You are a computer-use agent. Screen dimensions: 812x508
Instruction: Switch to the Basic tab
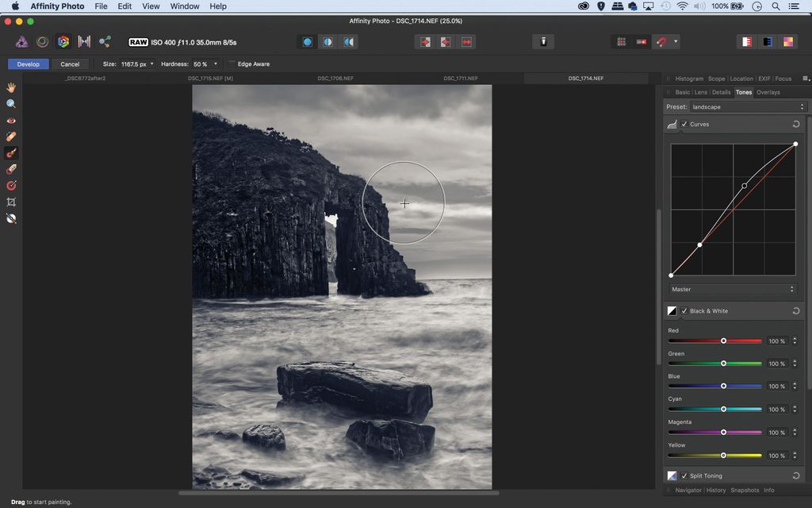[682, 92]
